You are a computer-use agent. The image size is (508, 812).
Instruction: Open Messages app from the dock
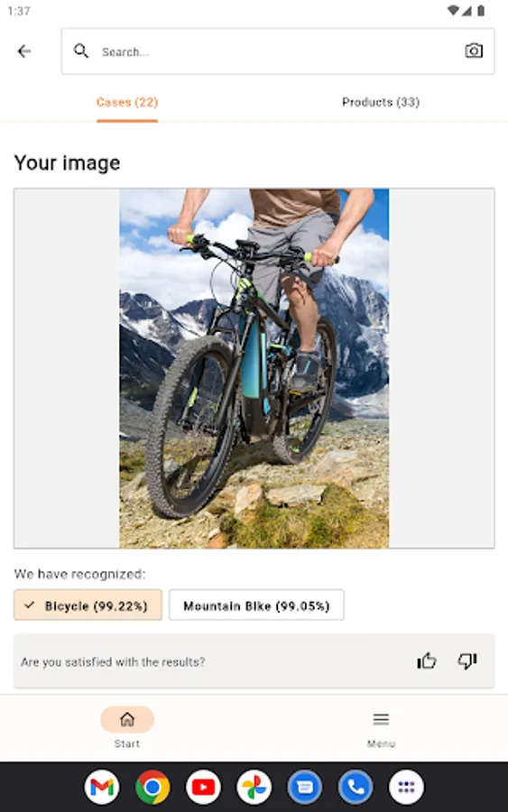click(x=305, y=787)
